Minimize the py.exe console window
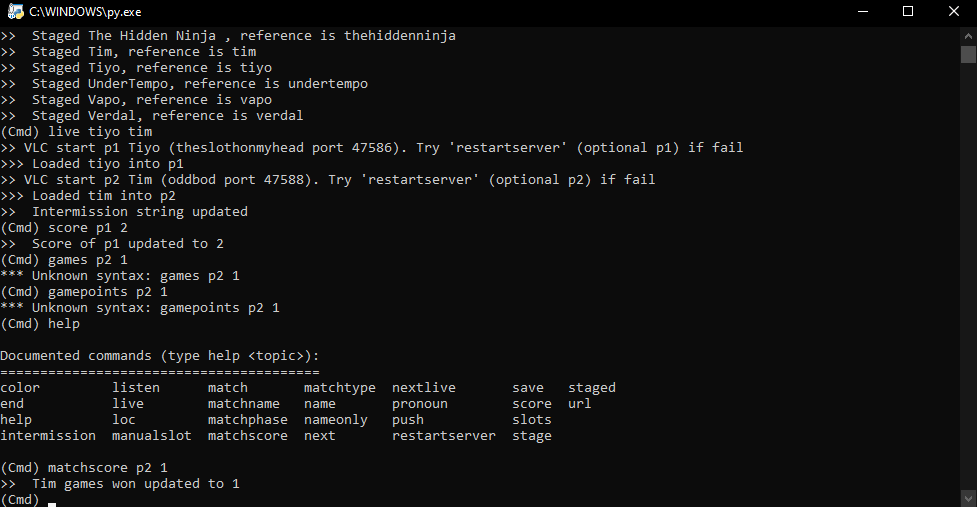 (862, 12)
